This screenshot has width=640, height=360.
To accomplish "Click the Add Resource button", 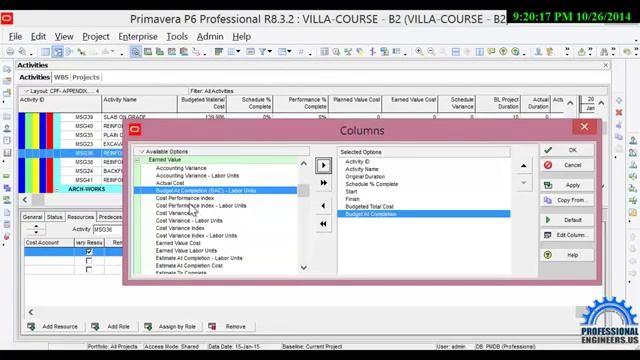I will click(53, 327).
